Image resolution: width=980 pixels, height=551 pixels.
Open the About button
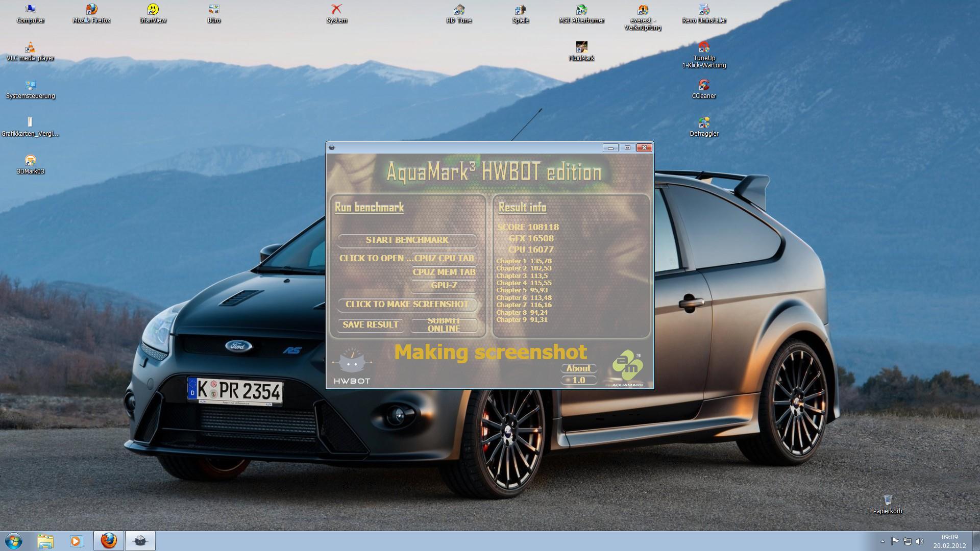point(578,368)
